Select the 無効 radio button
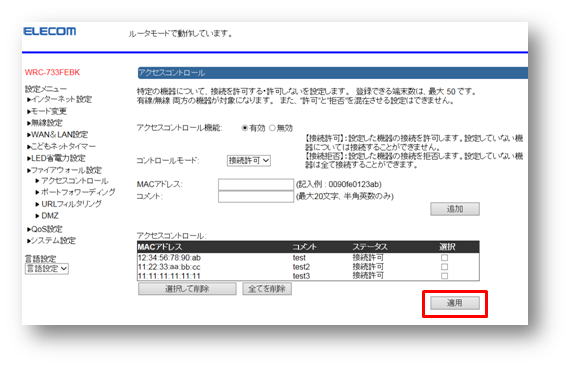570x367 pixels. (272, 128)
